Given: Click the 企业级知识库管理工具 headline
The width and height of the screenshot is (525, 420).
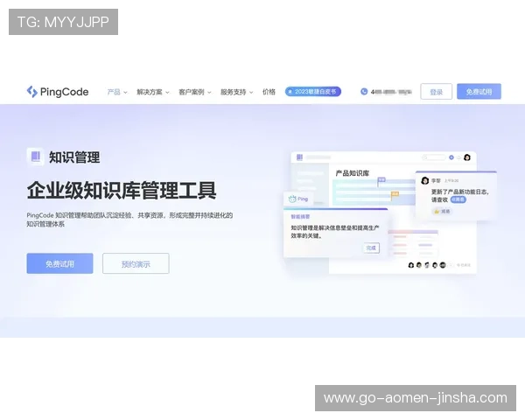Looking at the screenshot, I should coord(122,190).
